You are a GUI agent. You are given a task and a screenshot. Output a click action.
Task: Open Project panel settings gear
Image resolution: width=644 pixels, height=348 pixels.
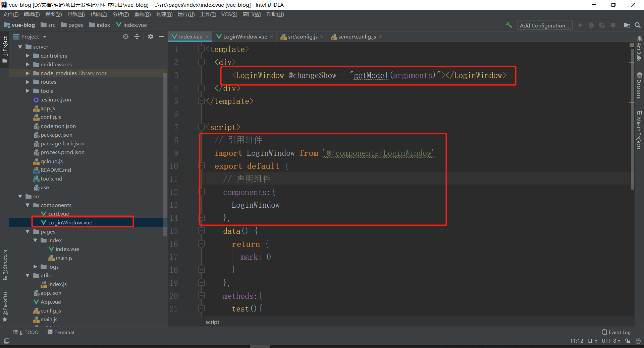(x=151, y=37)
